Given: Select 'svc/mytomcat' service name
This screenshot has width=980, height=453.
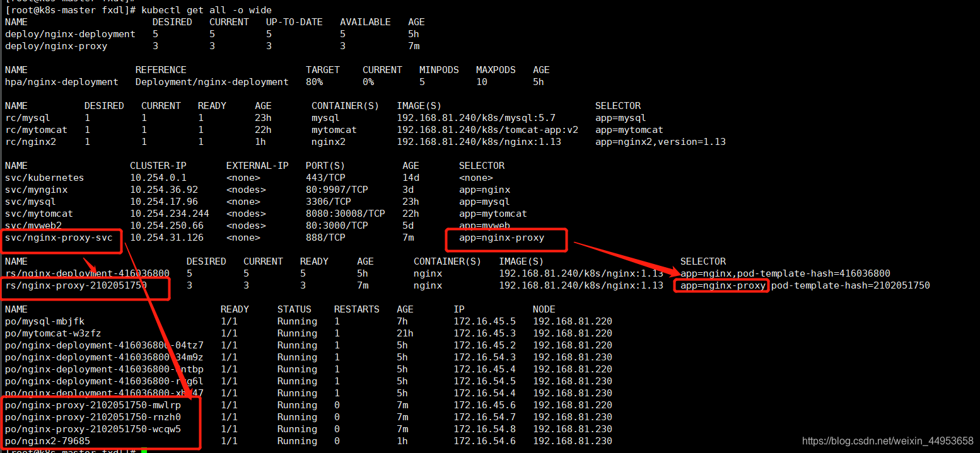Looking at the screenshot, I should pyautogui.click(x=39, y=214).
